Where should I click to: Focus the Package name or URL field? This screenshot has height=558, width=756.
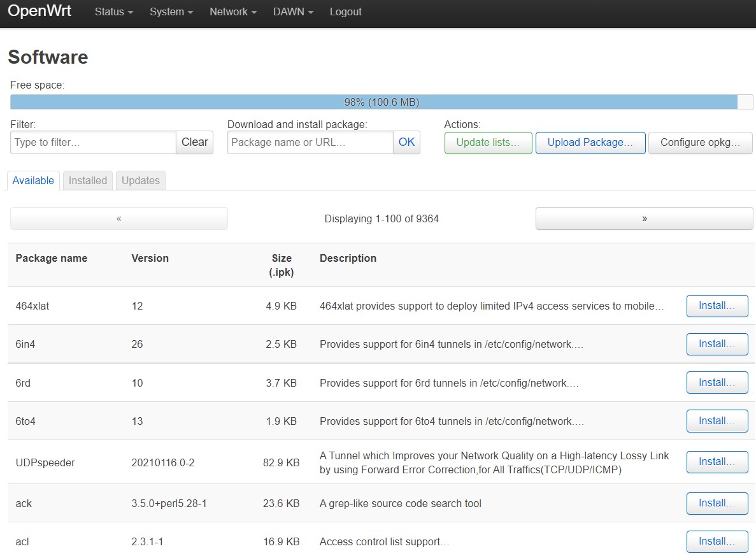point(310,143)
